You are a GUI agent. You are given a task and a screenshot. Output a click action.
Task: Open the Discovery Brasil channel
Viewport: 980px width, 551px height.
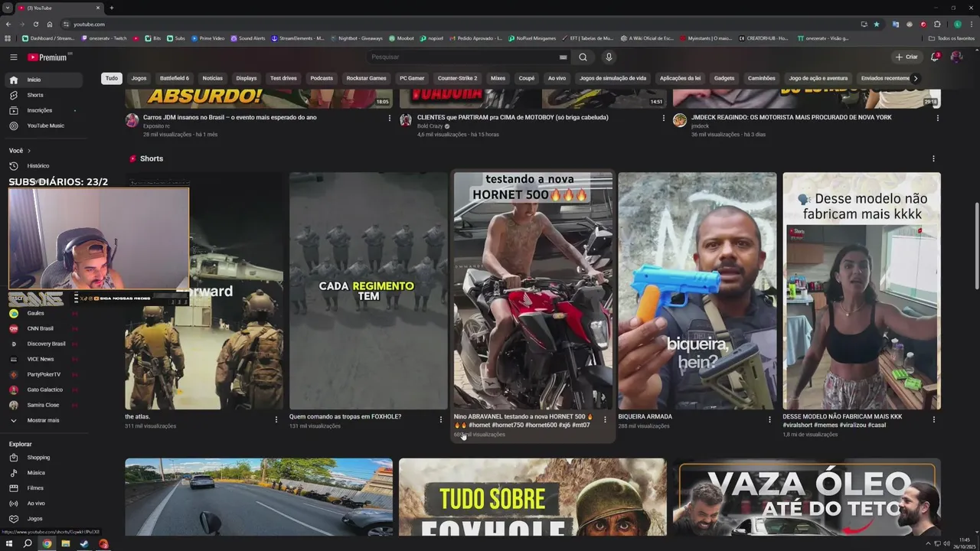click(42, 344)
